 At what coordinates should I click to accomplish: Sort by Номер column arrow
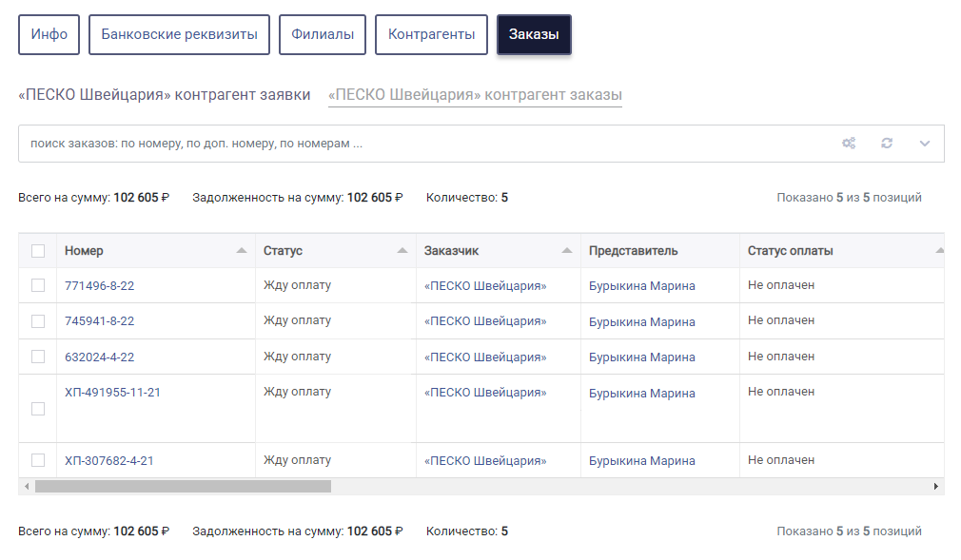point(242,251)
